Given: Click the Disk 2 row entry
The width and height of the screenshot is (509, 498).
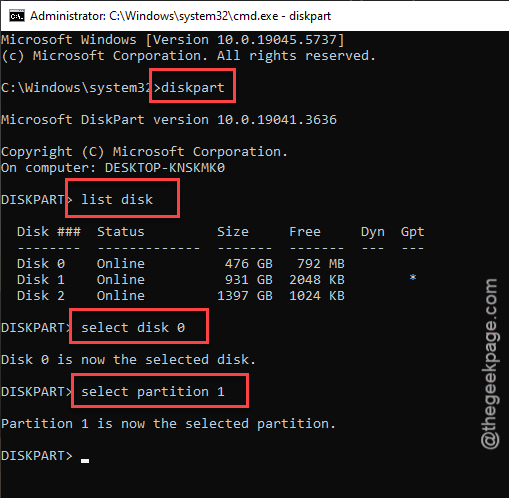Looking at the screenshot, I should pyautogui.click(x=181, y=295).
